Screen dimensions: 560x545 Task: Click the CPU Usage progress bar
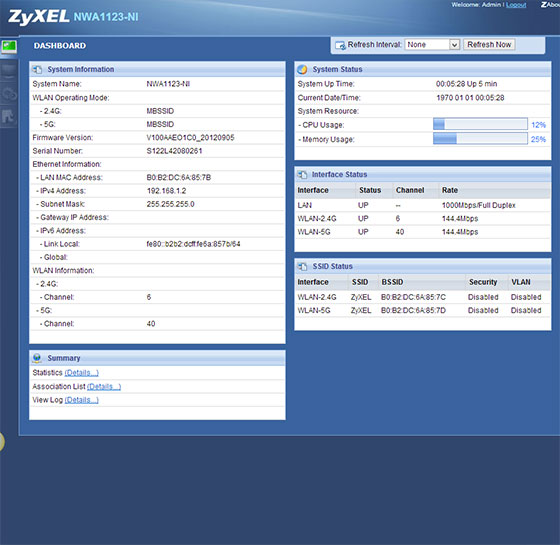point(480,124)
